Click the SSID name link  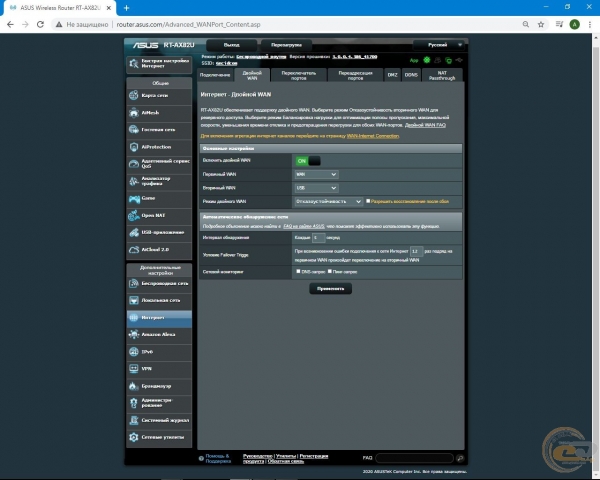click(227, 63)
